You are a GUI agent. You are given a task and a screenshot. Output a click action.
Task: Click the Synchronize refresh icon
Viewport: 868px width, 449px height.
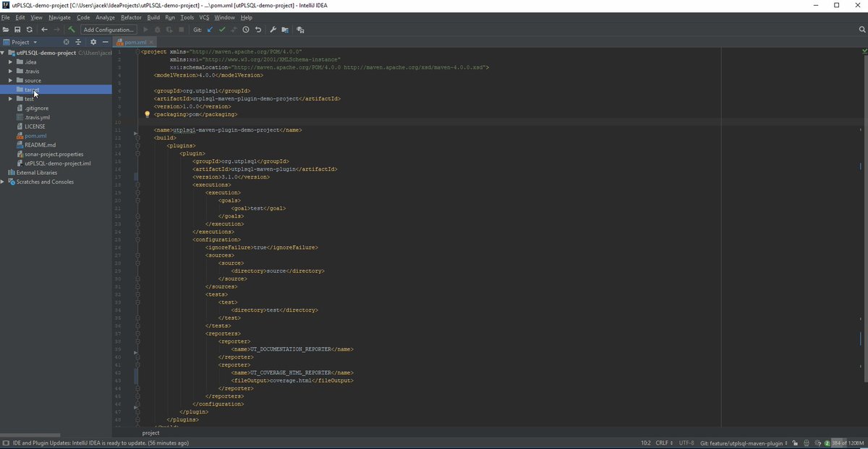pos(29,30)
